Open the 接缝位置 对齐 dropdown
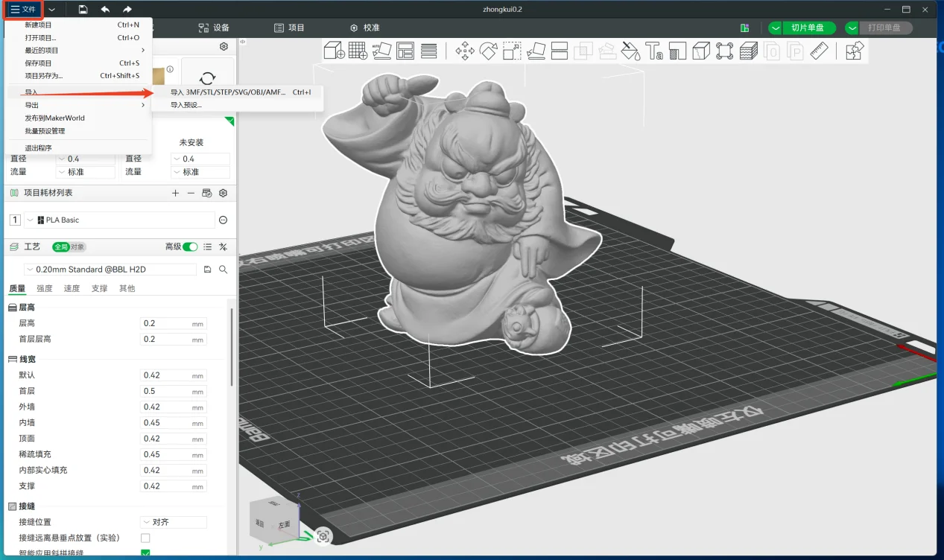This screenshot has height=560, width=944. pos(174,522)
